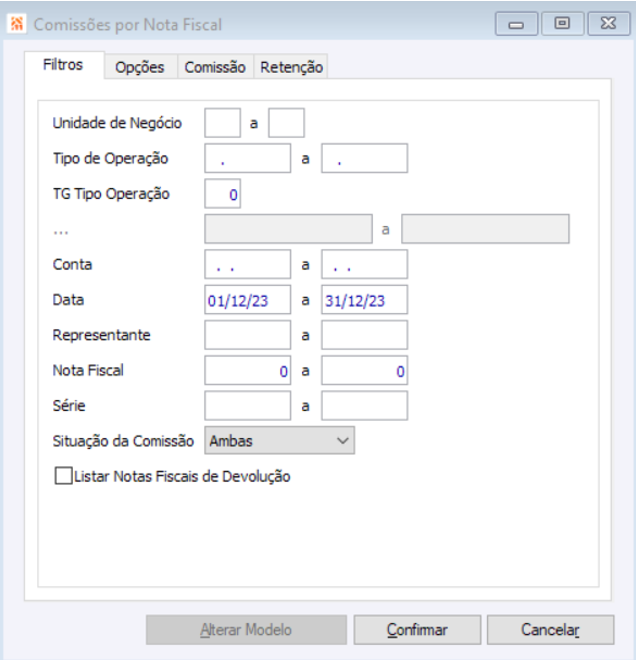Select the Retenção tab
The image size is (636, 662).
coord(291,67)
